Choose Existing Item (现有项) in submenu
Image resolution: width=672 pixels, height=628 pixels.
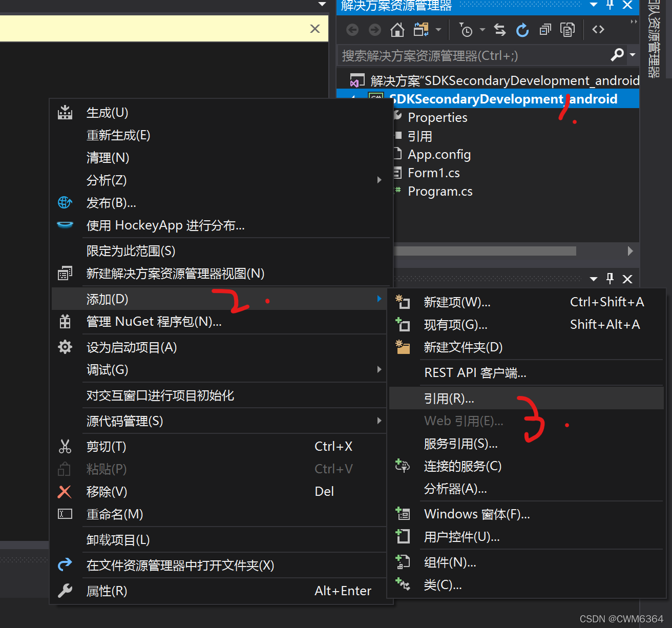click(x=456, y=325)
